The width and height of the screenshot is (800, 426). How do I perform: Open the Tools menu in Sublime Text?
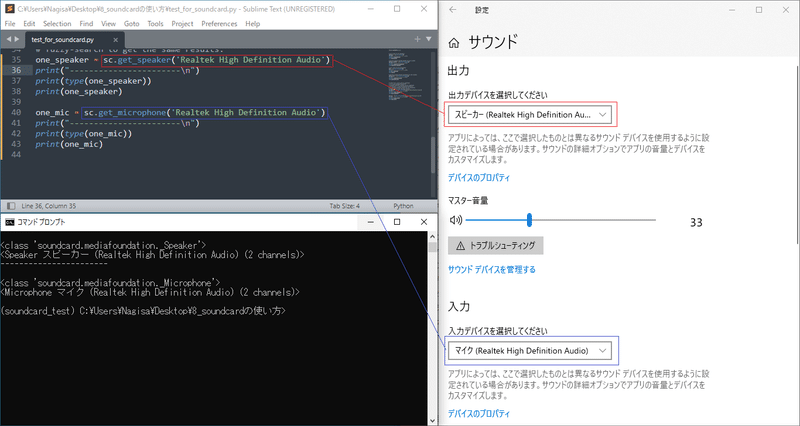click(155, 23)
